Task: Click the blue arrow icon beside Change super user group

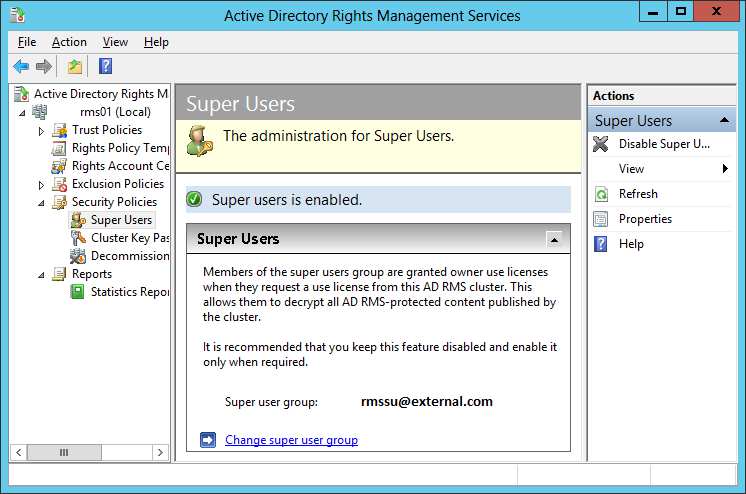Action: 208,440
